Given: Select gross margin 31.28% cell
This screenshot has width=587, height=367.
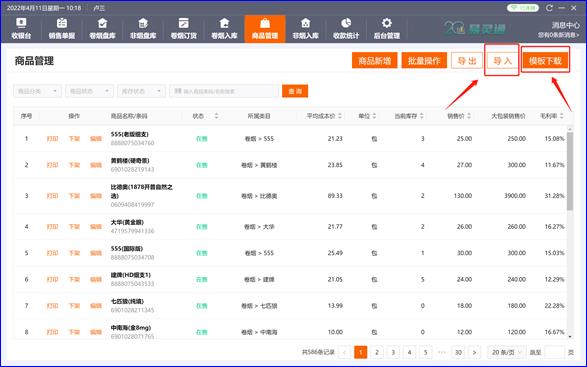Looking at the screenshot, I should click(554, 195).
